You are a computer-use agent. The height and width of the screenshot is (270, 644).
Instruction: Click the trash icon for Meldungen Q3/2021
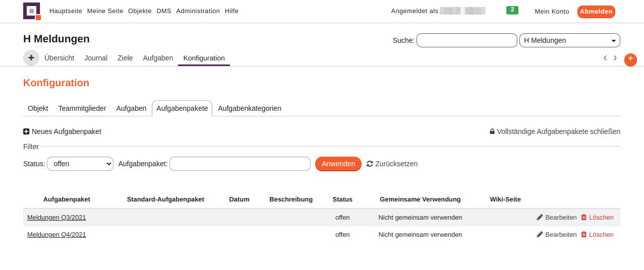[x=584, y=217]
